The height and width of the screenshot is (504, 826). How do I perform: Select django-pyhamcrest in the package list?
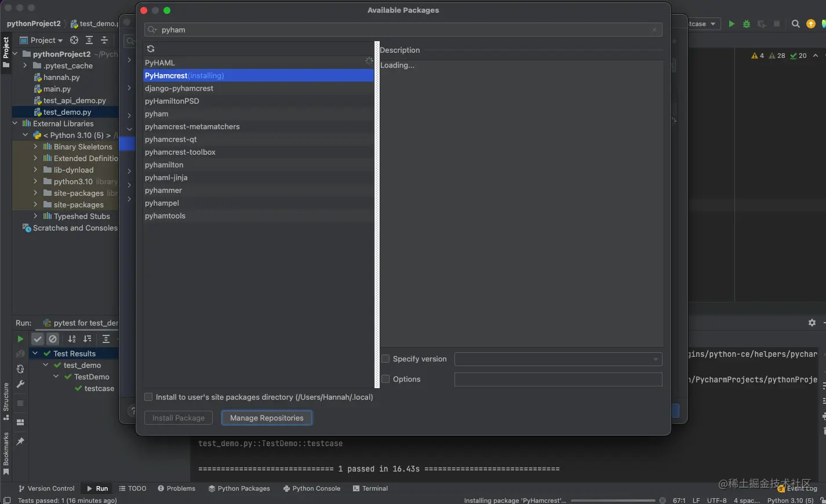click(259, 88)
